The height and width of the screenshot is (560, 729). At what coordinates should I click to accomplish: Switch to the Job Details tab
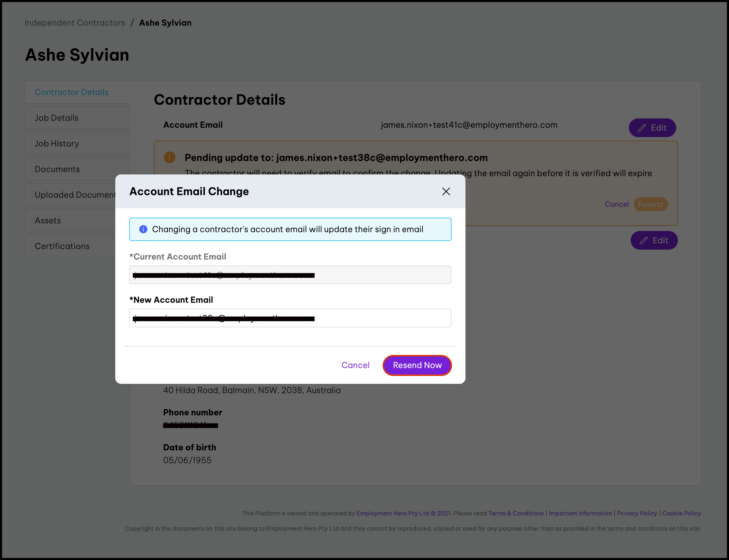(x=56, y=118)
